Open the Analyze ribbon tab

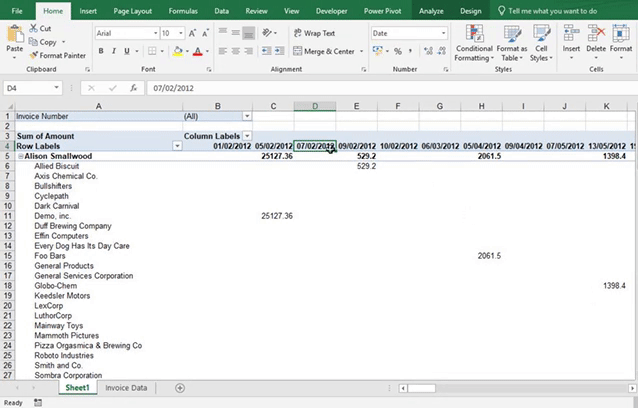coord(431,10)
